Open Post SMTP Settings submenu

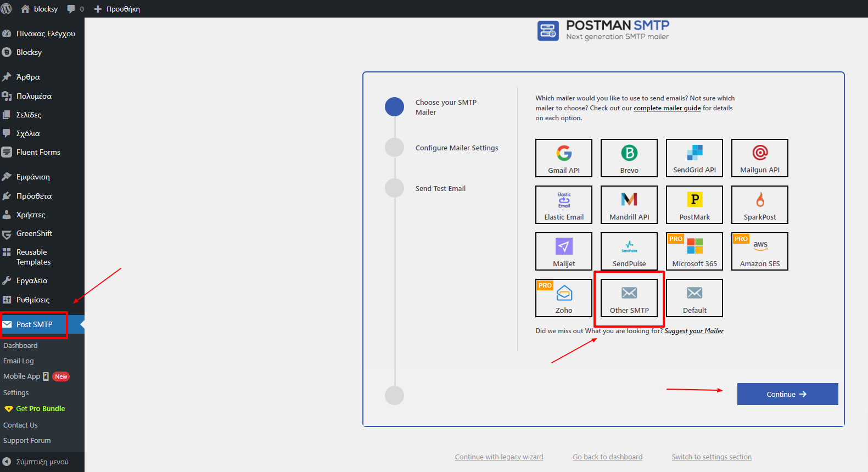coord(16,392)
